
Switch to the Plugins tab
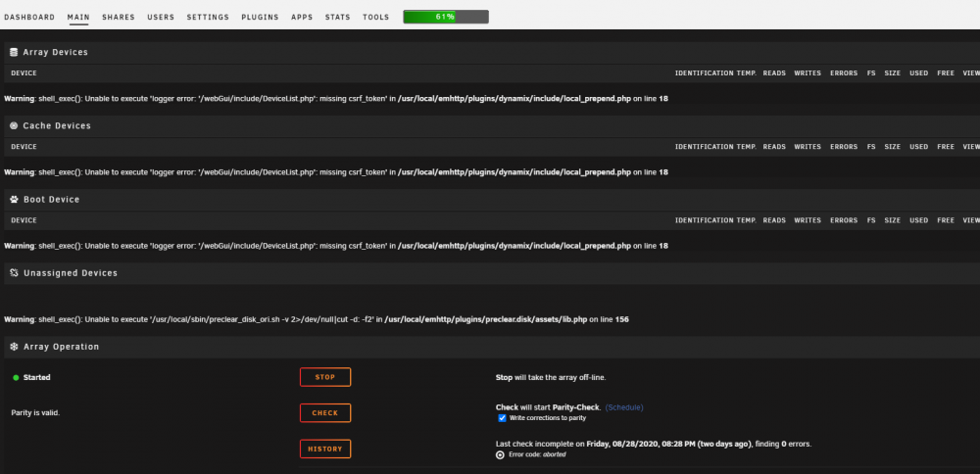pos(260,17)
